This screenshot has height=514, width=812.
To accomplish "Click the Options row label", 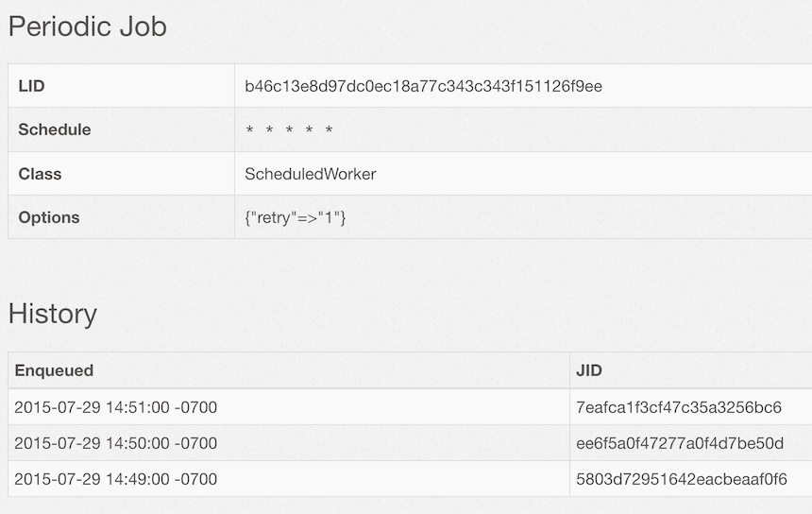I will tap(49, 217).
